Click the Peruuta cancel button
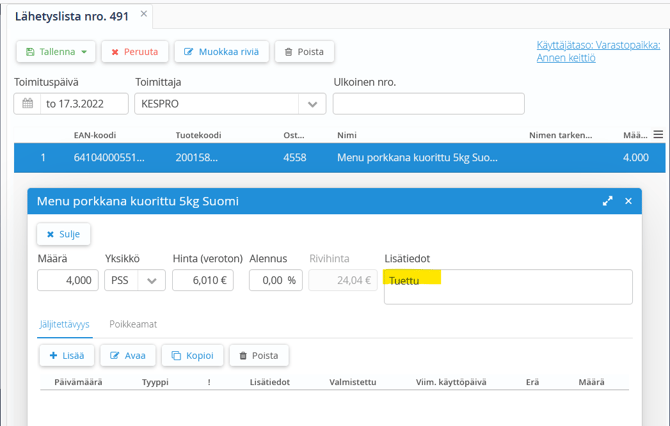670x426 pixels. (x=135, y=52)
